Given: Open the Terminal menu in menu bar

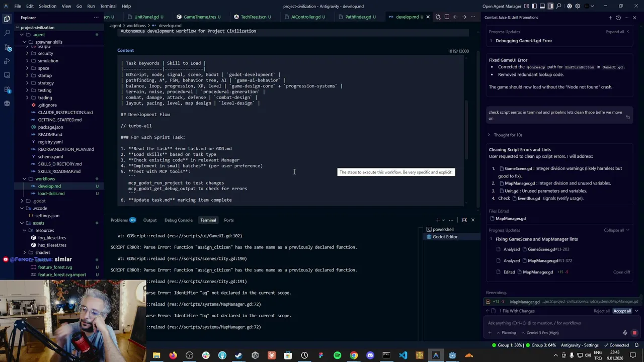Looking at the screenshot, I should click(x=108, y=6).
